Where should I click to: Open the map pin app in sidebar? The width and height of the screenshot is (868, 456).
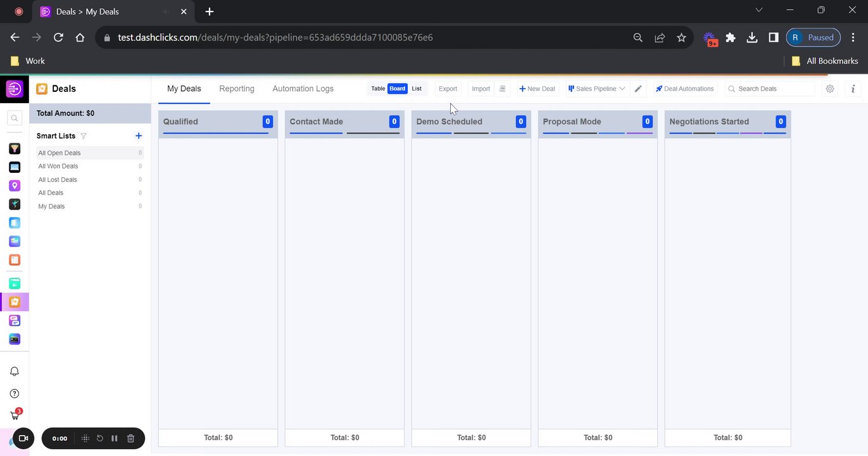pyautogui.click(x=15, y=186)
